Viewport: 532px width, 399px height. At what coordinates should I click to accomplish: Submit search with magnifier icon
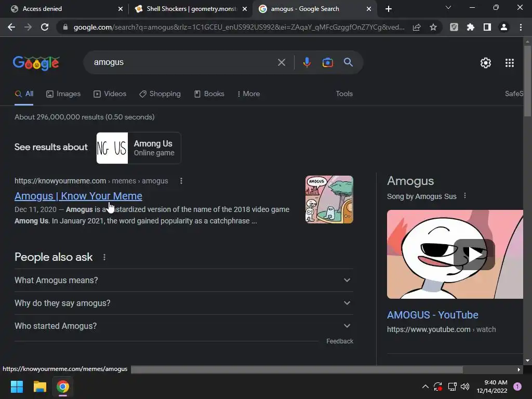coord(349,62)
